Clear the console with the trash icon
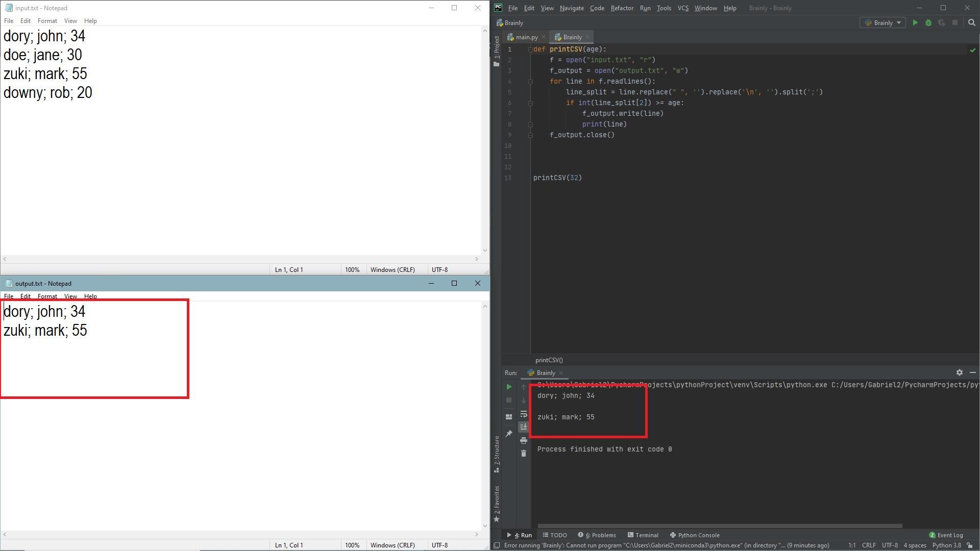Image resolution: width=980 pixels, height=551 pixels. click(x=523, y=454)
